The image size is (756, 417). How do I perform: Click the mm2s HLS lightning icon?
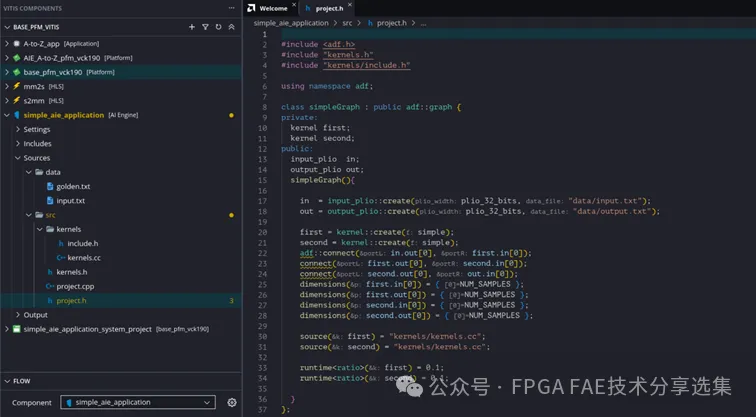[17, 86]
